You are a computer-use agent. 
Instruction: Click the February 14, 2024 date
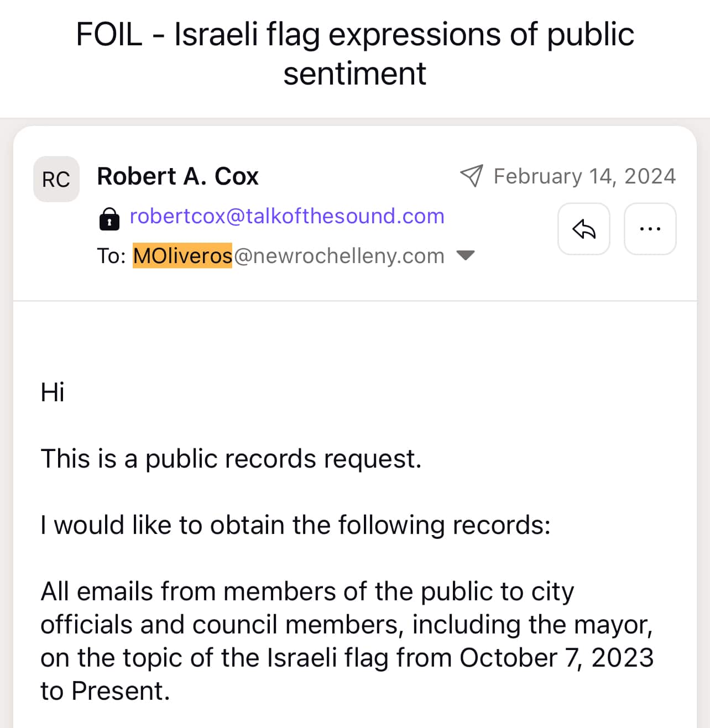click(x=584, y=176)
